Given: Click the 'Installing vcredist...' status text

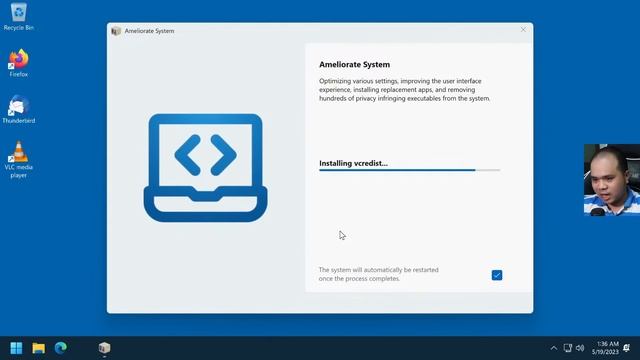Looking at the screenshot, I should (353, 163).
